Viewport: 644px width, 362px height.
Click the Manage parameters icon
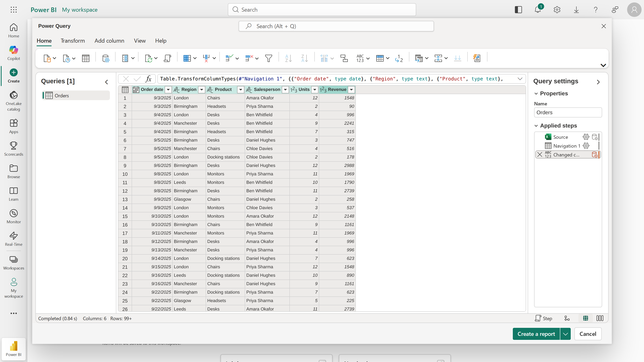125,58
